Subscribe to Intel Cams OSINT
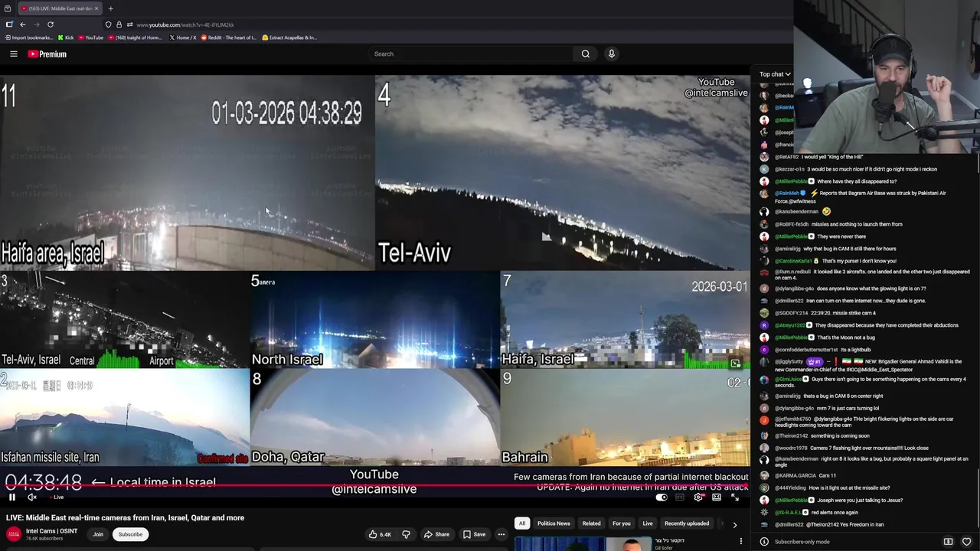The height and width of the screenshot is (551, 980). pyautogui.click(x=130, y=534)
